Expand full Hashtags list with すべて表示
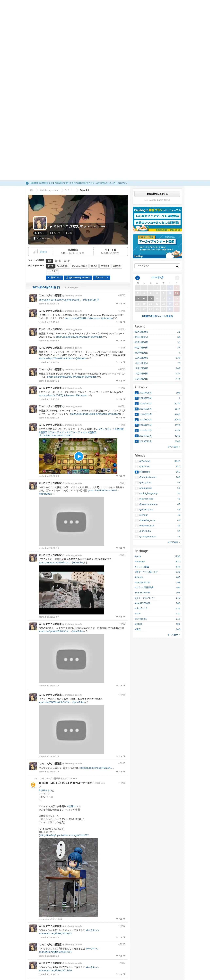 pyautogui.click(x=174, y=635)
